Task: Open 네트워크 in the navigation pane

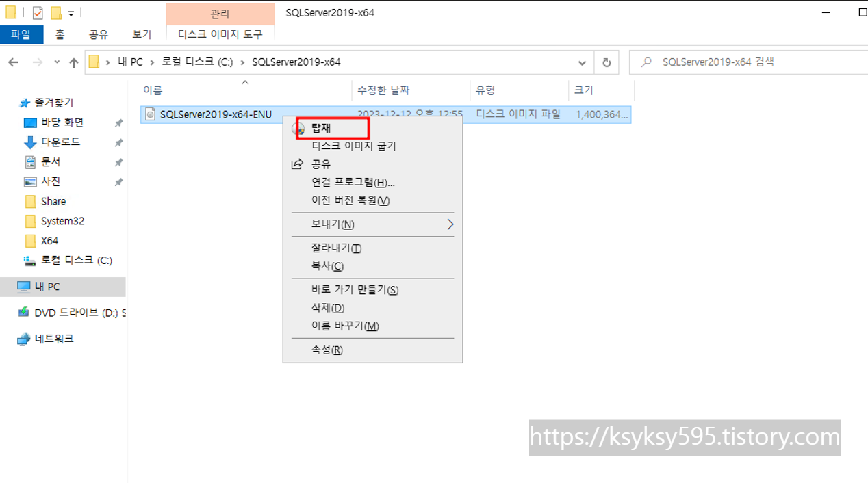Action: click(x=53, y=339)
